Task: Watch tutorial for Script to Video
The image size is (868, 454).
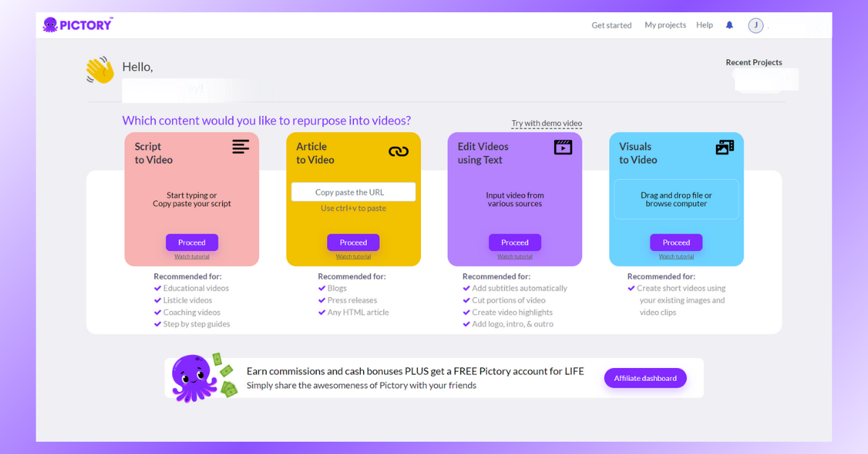Action: pyautogui.click(x=192, y=257)
